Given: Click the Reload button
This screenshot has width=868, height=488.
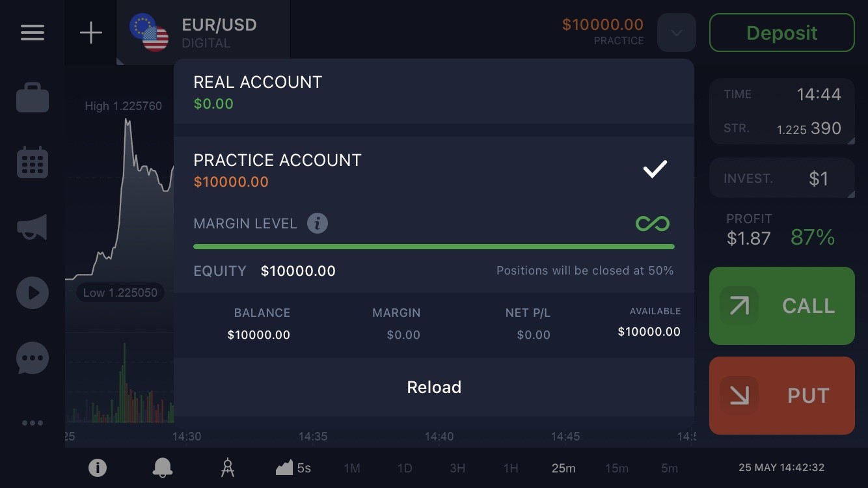Looking at the screenshot, I should [x=434, y=387].
